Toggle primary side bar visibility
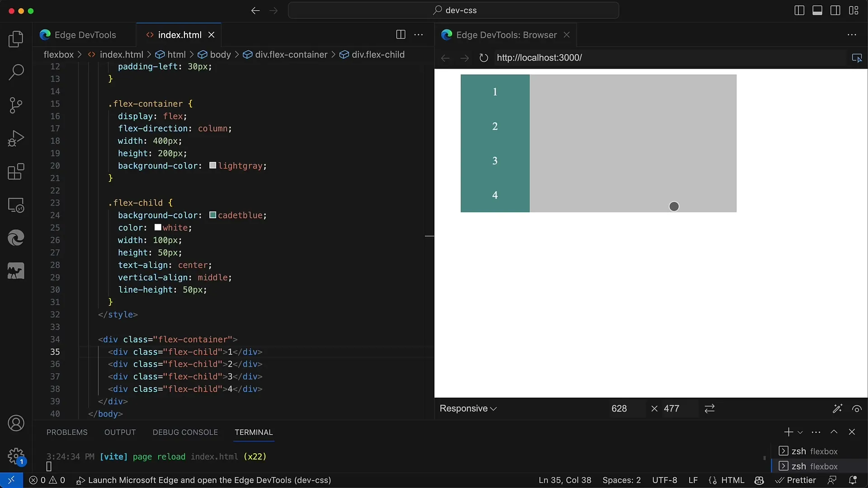868x488 pixels. [x=799, y=10]
